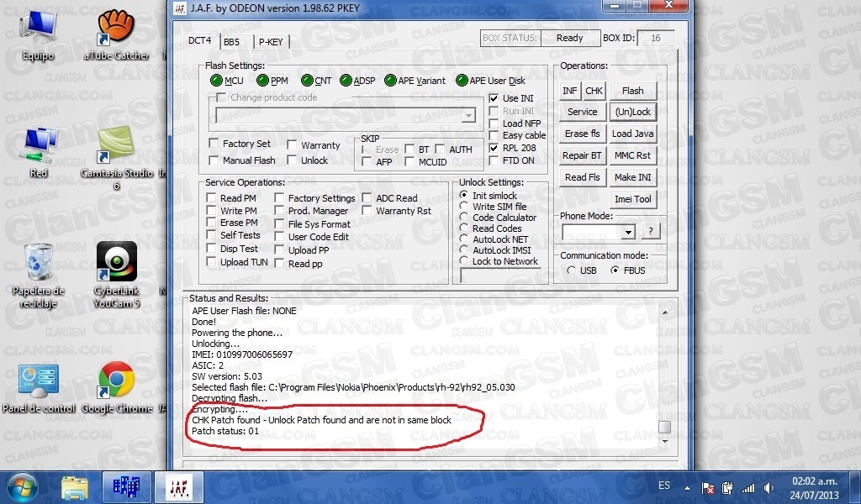
Task: Click the JAF taskbar button
Action: 179,487
